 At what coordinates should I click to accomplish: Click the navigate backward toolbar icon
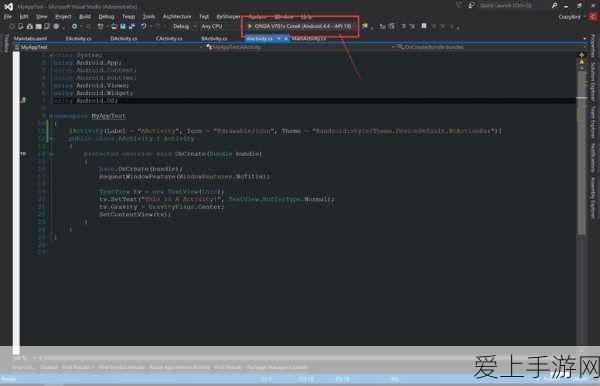pyautogui.click(x=12, y=26)
